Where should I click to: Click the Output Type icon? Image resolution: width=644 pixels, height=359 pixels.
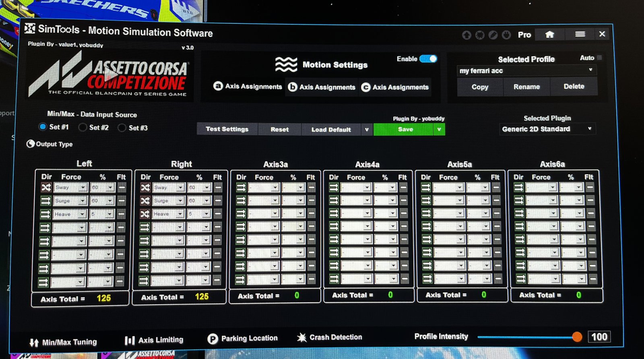pyautogui.click(x=31, y=144)
